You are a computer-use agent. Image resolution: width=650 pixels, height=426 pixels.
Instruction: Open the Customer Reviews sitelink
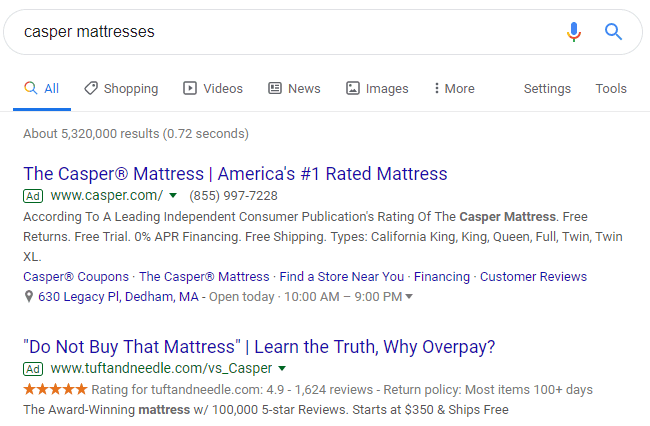click(534, 277)
